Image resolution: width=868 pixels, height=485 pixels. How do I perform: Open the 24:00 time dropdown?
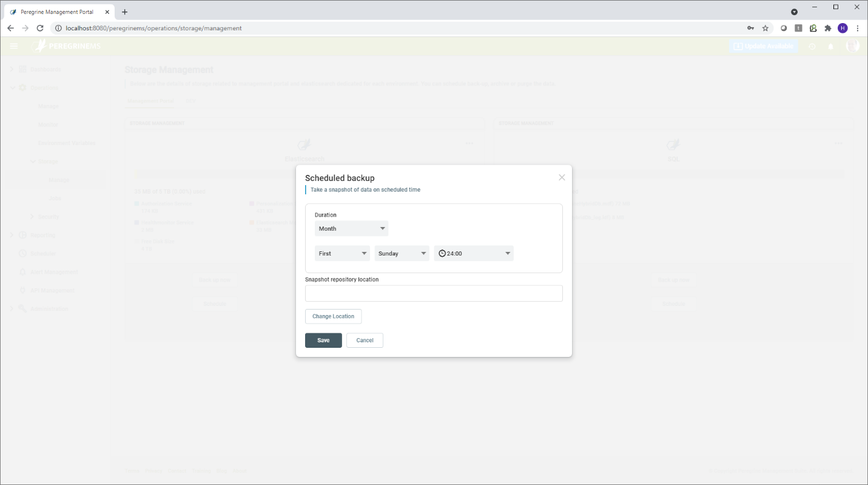(x=474, y=254)
